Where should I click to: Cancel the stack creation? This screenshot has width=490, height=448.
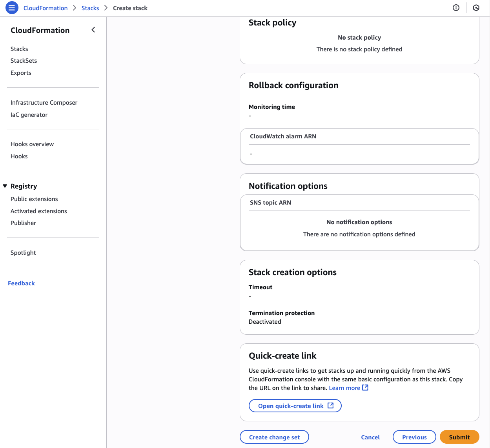370,437
